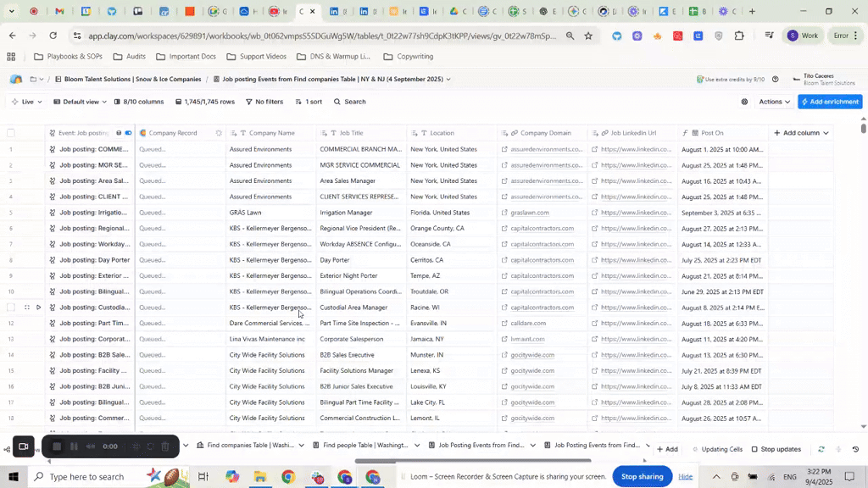Open the Chrome extensions puzzle icon
The height and width of the screenshot is (488, 868).
click(739, 36)
